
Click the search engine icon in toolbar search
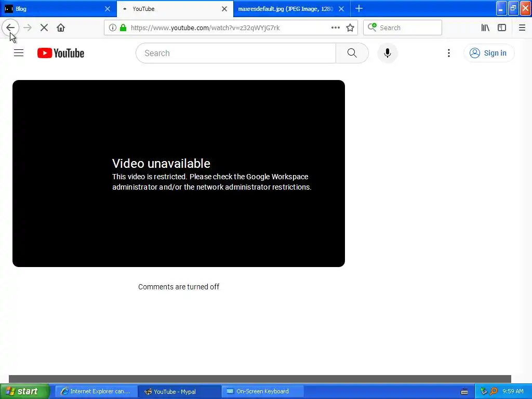coord(372,27)
